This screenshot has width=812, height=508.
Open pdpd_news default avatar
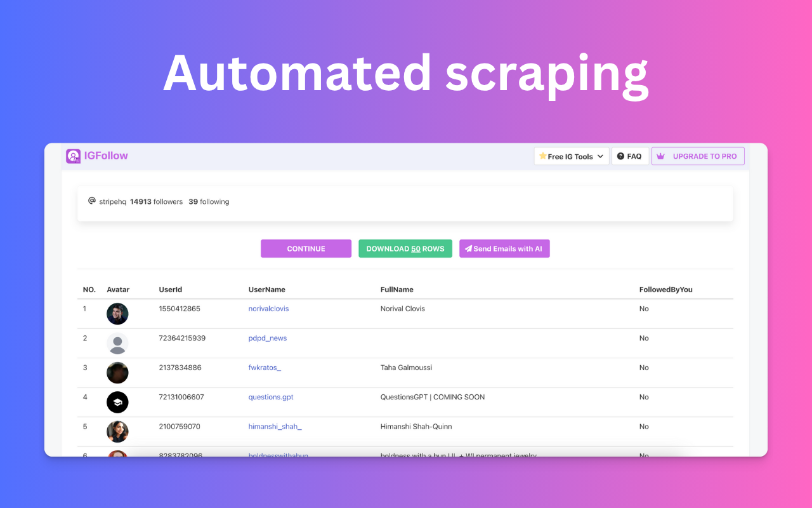pos(117,344)
